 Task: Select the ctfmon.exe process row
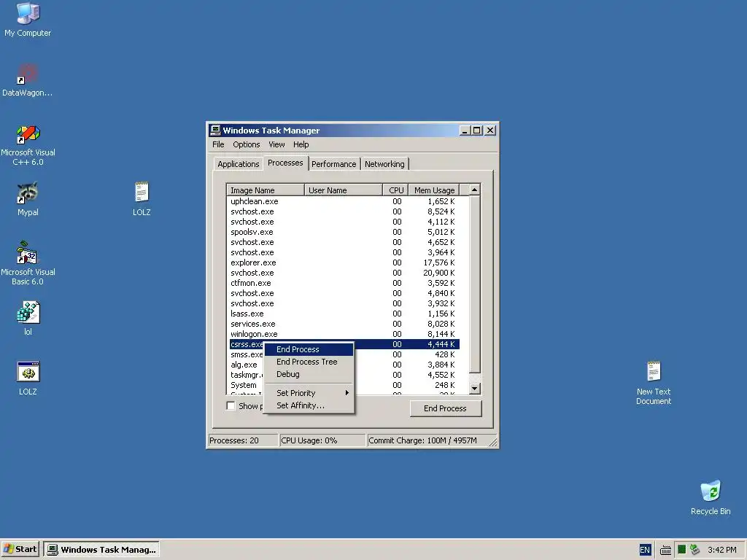pos(343,283)
